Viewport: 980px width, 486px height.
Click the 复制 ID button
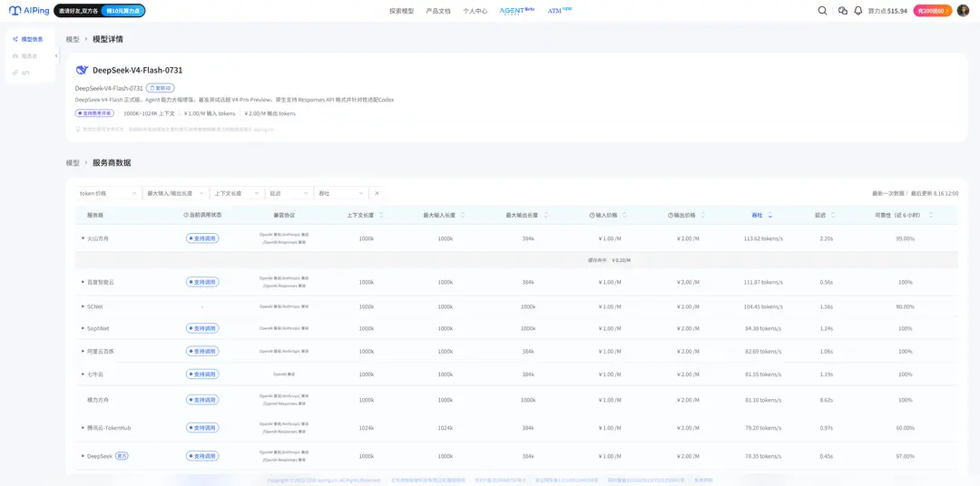tap(160, 88)
